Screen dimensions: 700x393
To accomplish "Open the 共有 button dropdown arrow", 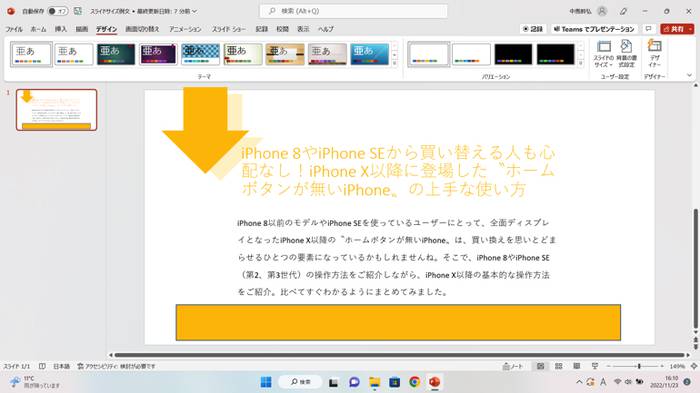I will tap(691, 29).
